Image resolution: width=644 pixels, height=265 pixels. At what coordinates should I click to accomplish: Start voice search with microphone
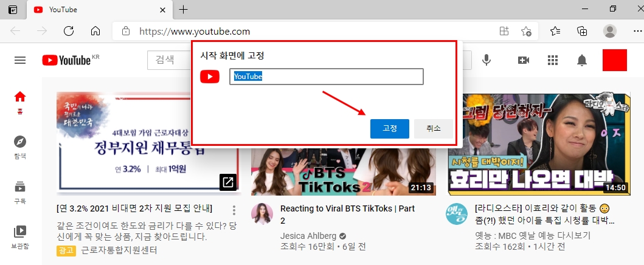click(486, 60)
